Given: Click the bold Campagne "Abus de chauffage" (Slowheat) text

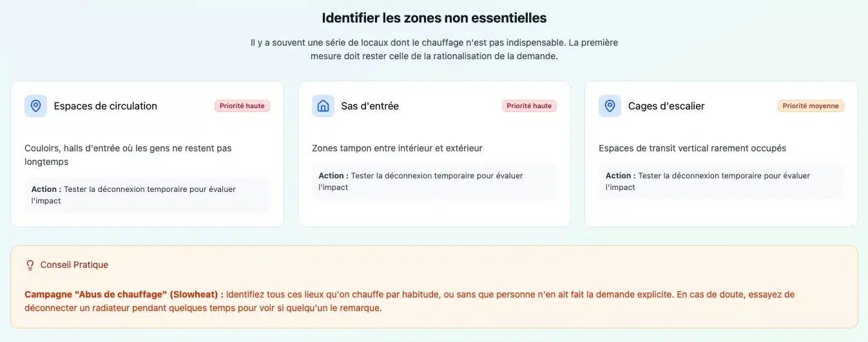Looking at the screenshot, I should (x=124, y=294).
